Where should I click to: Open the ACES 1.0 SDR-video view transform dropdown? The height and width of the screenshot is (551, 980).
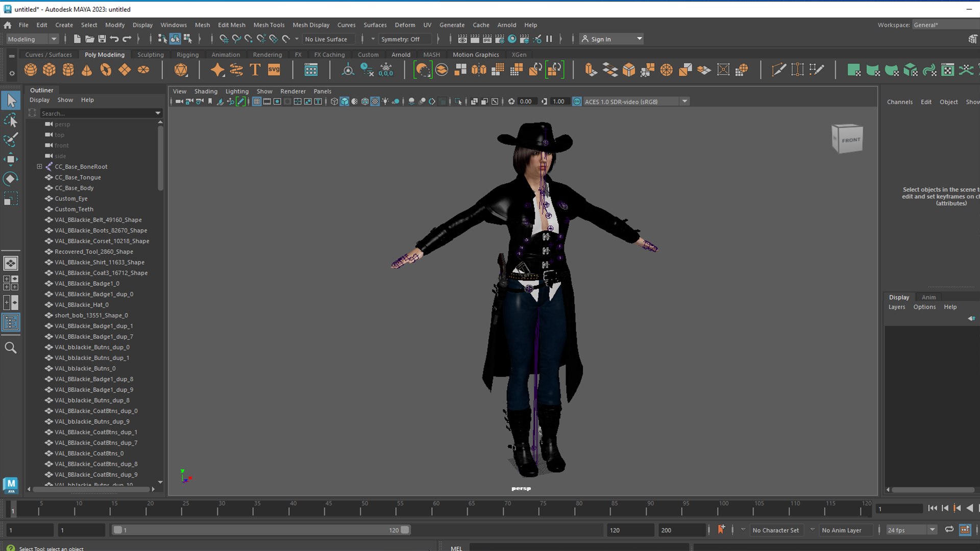click(x=636, y=102)
